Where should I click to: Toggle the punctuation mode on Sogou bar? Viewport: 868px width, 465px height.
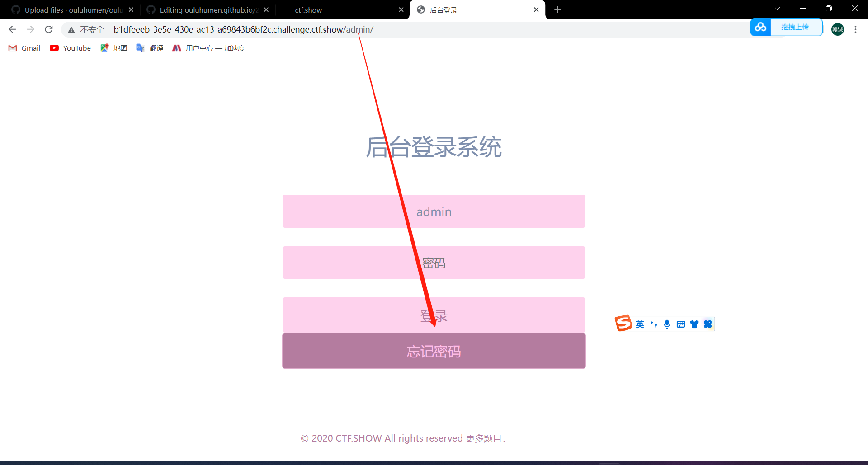coord(654,324)
